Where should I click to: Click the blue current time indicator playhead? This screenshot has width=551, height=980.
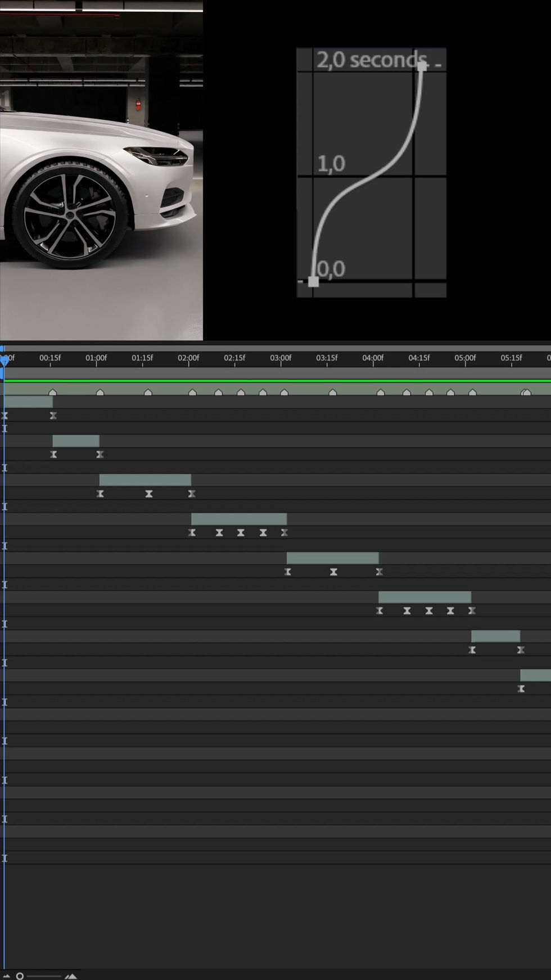[4, 360]
